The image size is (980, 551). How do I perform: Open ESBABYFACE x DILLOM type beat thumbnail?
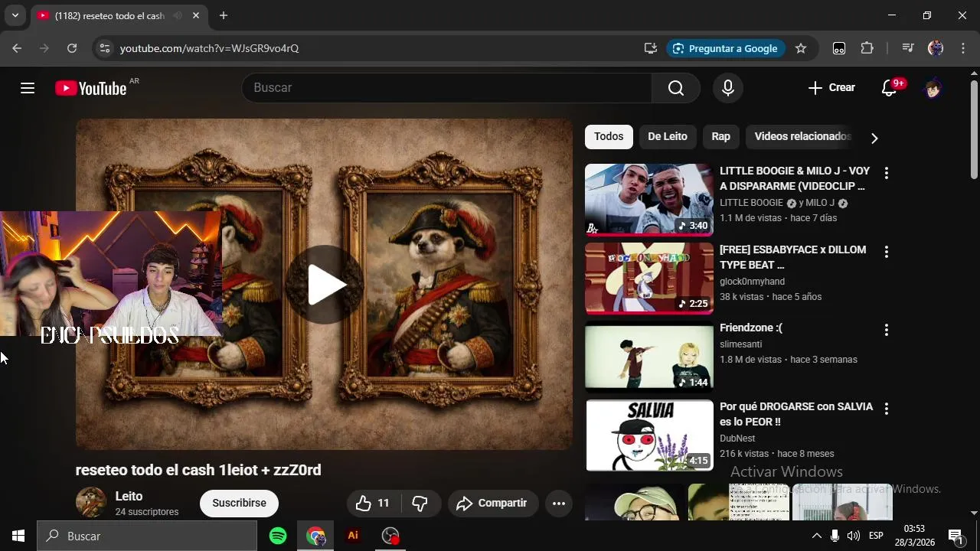coord(649,278)
